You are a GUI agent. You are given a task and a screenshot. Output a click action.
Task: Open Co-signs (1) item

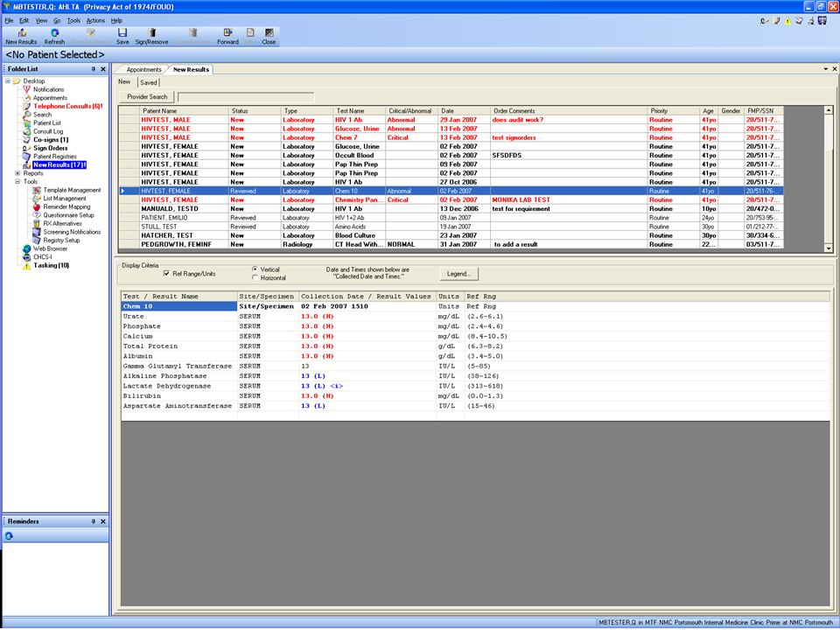tap(51, 140)
